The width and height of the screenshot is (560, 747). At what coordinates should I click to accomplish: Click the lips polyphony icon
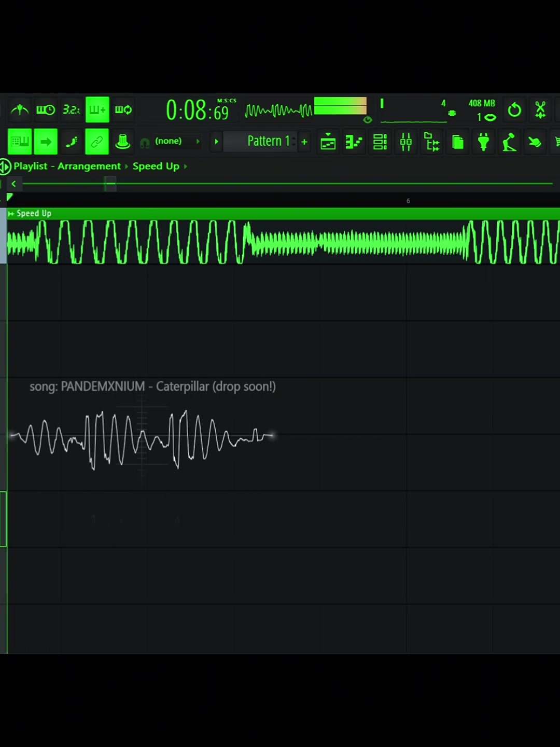click(x=490, y=118)
